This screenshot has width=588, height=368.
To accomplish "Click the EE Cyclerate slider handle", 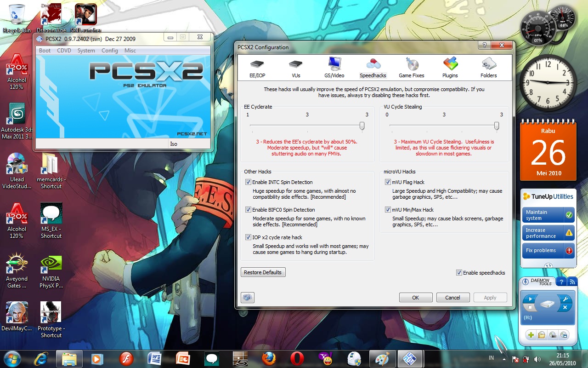I will click(362, 126).
